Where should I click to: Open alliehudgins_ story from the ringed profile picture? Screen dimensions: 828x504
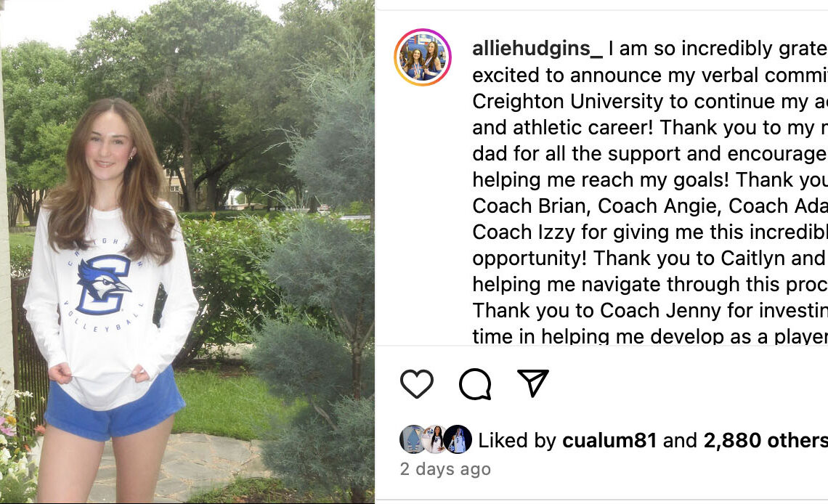[423, 57]
